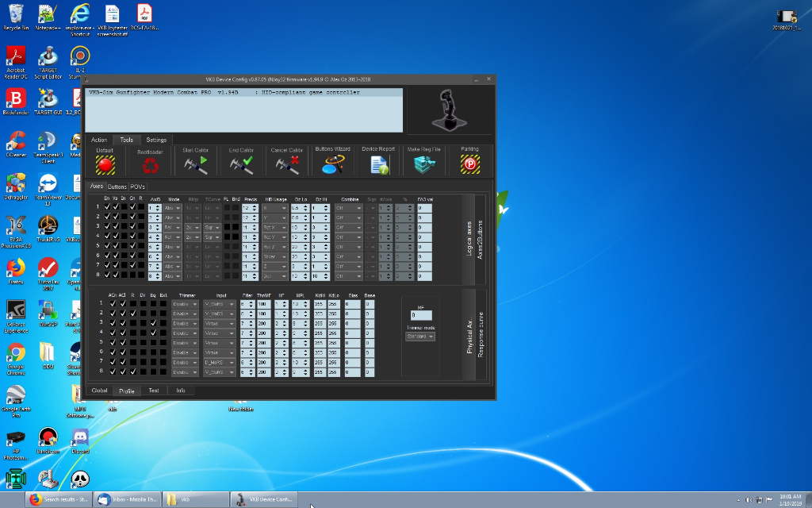Viewport: 812px width, 508px height.
Task: Expand the Trimmer mode Standard dropdown
Action: [x=420, y=337]
